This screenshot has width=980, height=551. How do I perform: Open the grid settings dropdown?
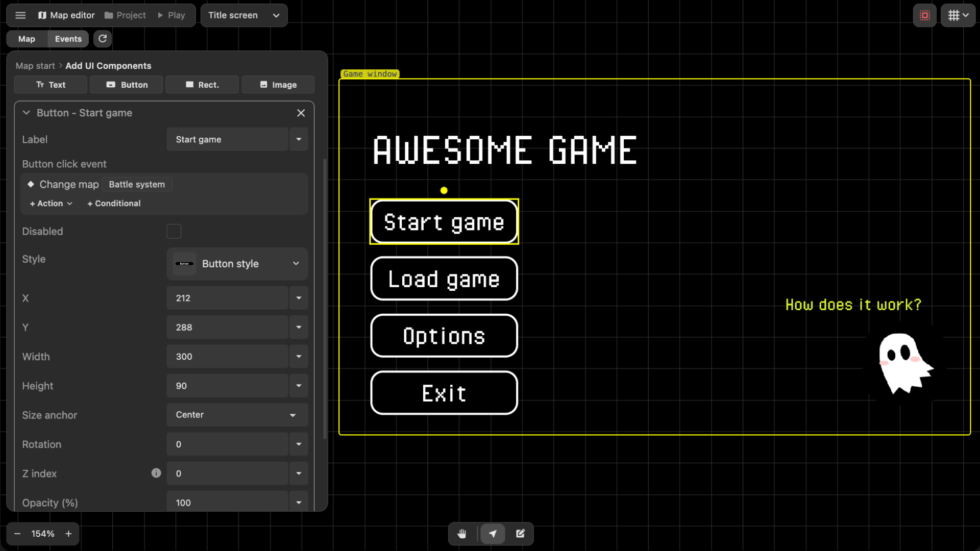958,15
